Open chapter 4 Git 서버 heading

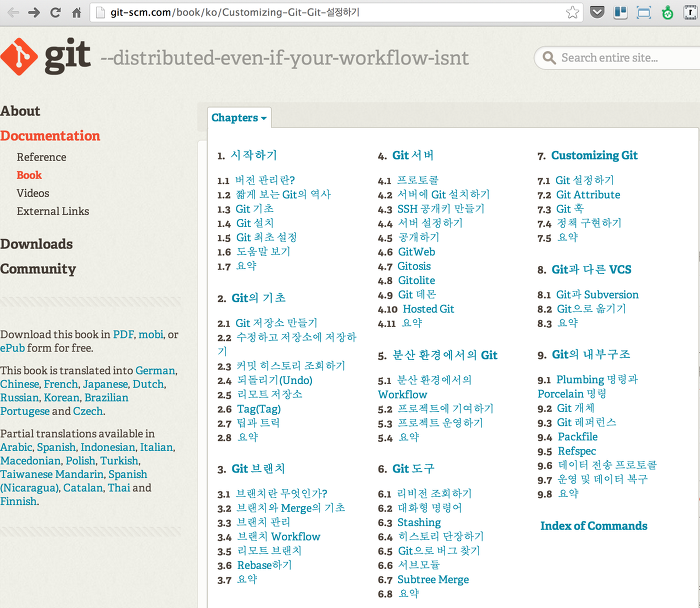[x=413, y=155]
